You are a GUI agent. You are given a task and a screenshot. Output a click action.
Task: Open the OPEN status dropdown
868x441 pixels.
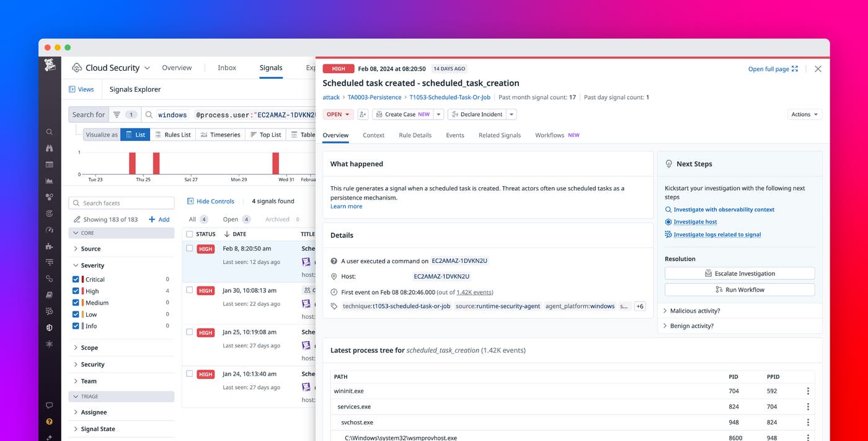point(338,114)
